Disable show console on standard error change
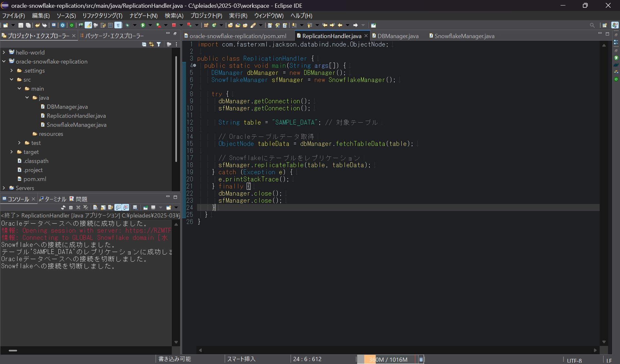Image resolution: width=620 pixels, height=364 pixels. [x=125, y=207]
